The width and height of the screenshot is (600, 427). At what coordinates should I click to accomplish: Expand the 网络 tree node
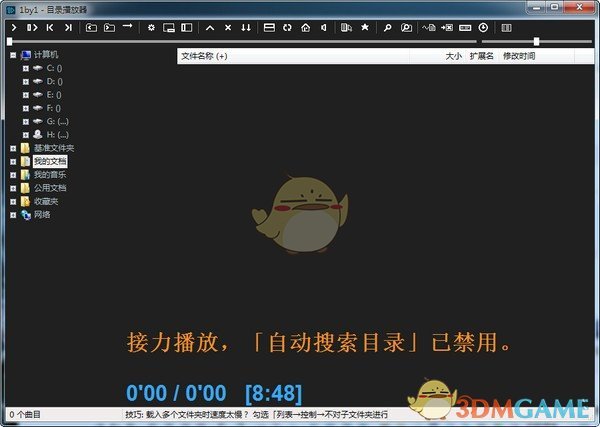(x=13, y=215)
